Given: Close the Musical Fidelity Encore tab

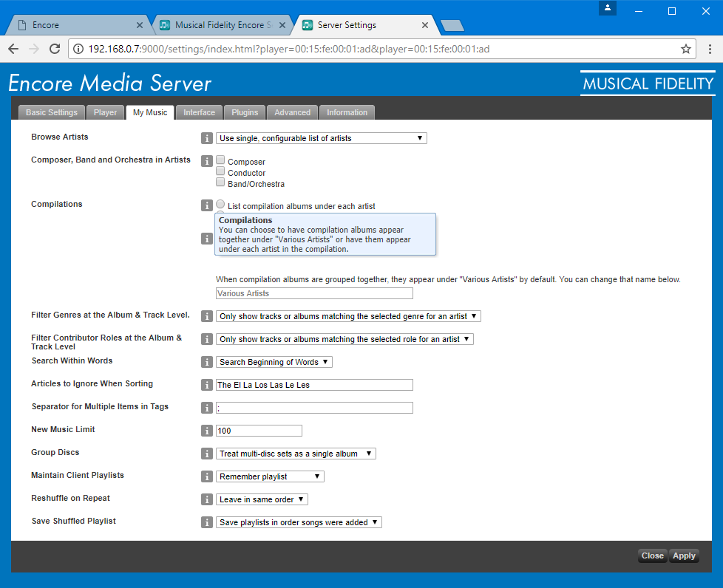Looking at the screenshot, I should tap(282, 25).
